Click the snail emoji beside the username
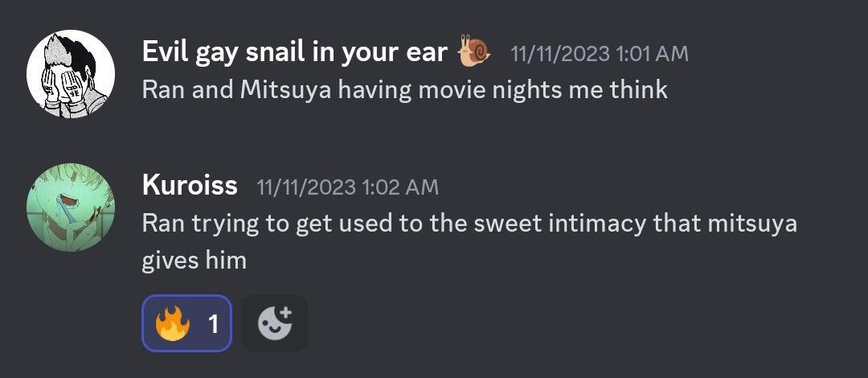Viewport: 868px width, 378px height. pyautogui.click(x=474, y=51)
